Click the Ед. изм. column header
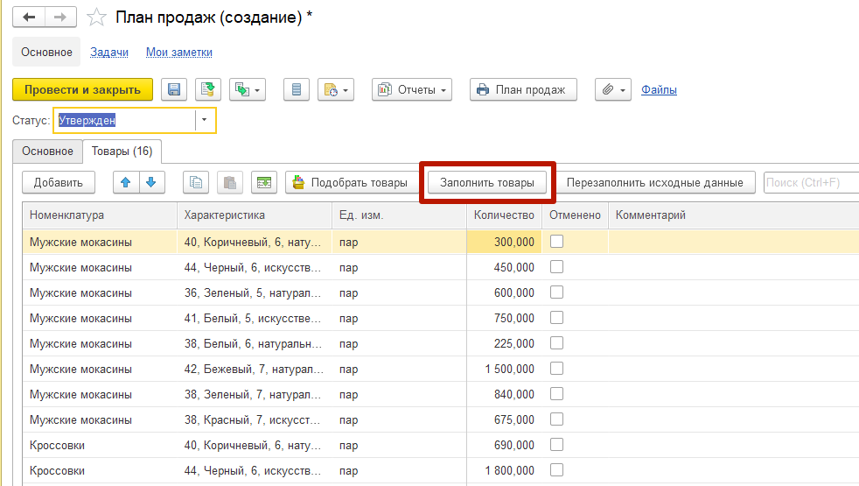 tap(399, 215)
